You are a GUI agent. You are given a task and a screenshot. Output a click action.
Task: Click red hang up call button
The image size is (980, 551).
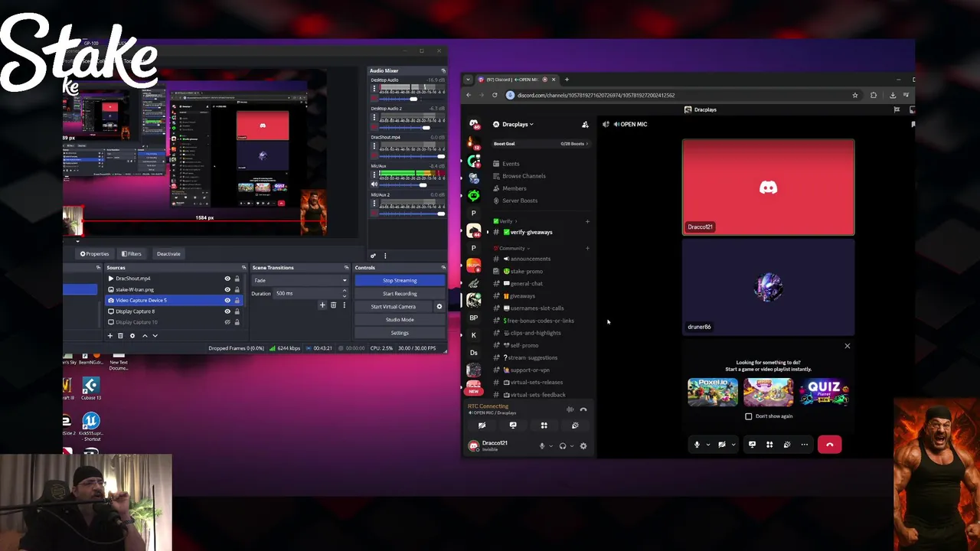coord(829,445)
